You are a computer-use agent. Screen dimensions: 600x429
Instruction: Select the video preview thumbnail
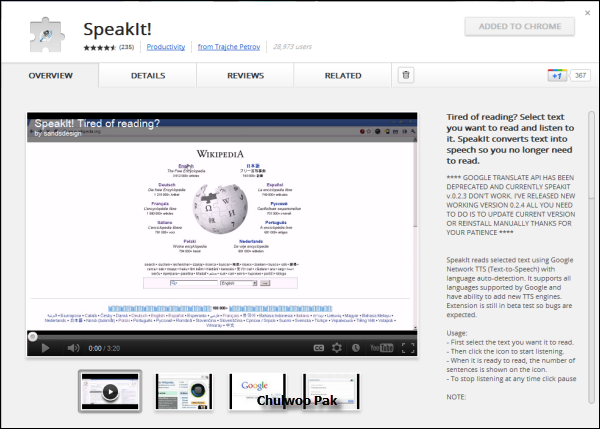(110, 391)
